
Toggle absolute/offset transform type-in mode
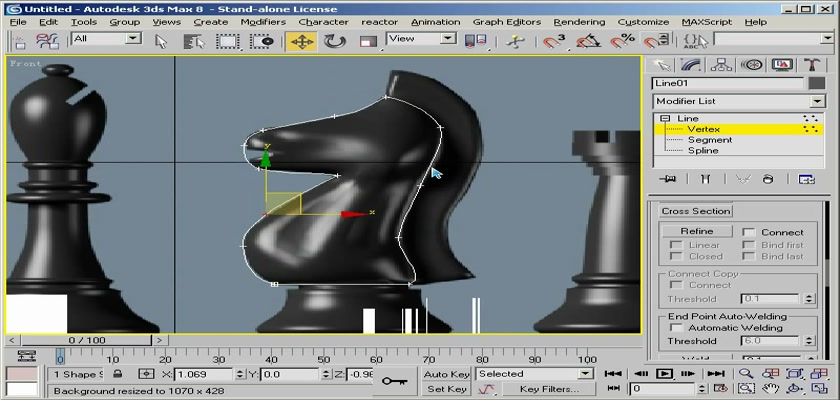coord(146,374)
